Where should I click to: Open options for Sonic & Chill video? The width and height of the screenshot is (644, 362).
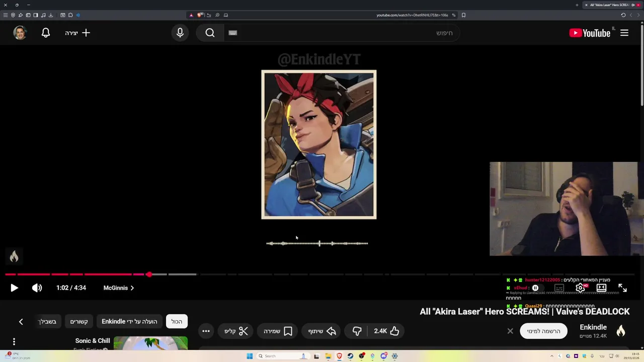click(14, 341)
